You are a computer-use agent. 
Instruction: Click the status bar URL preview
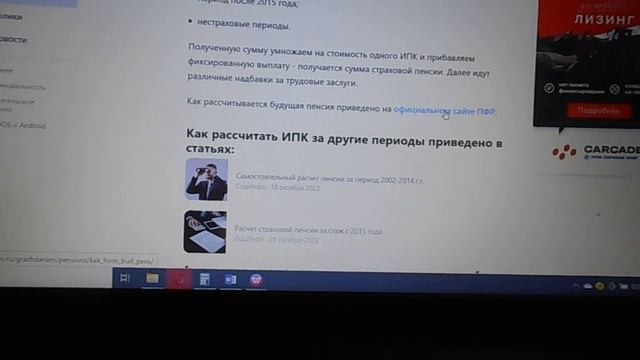tap(77, 260)
